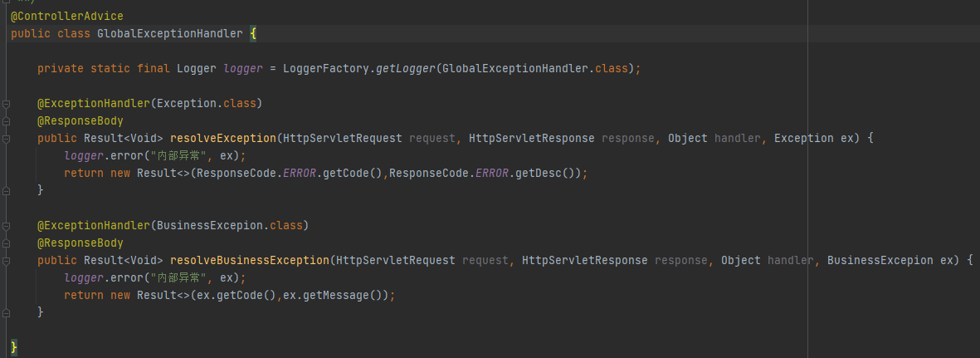Collapse the resolveException method using gutter fold
This screenshot has width=980, height=358.
[7, 139]
